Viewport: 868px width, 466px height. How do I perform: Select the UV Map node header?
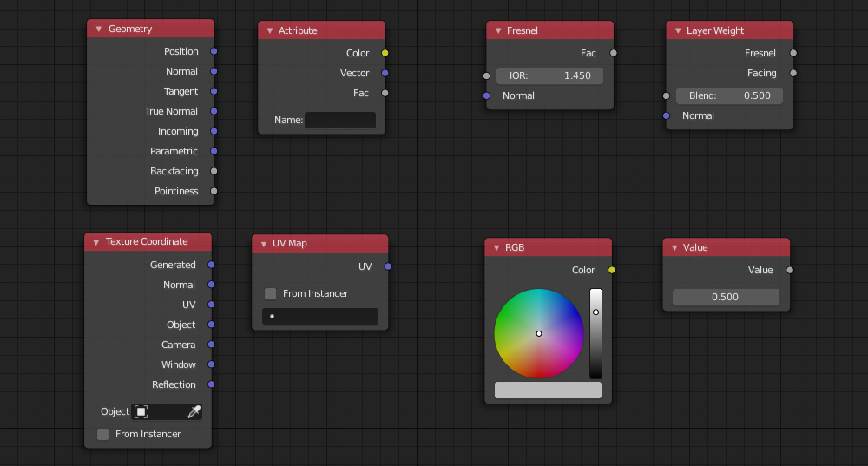[x=320, y=244]
